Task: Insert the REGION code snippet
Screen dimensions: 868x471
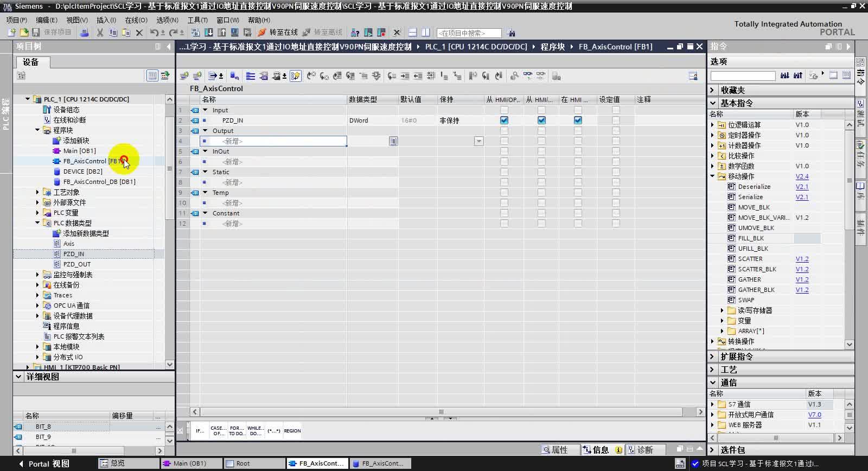Action: click(x=292, y=431)
